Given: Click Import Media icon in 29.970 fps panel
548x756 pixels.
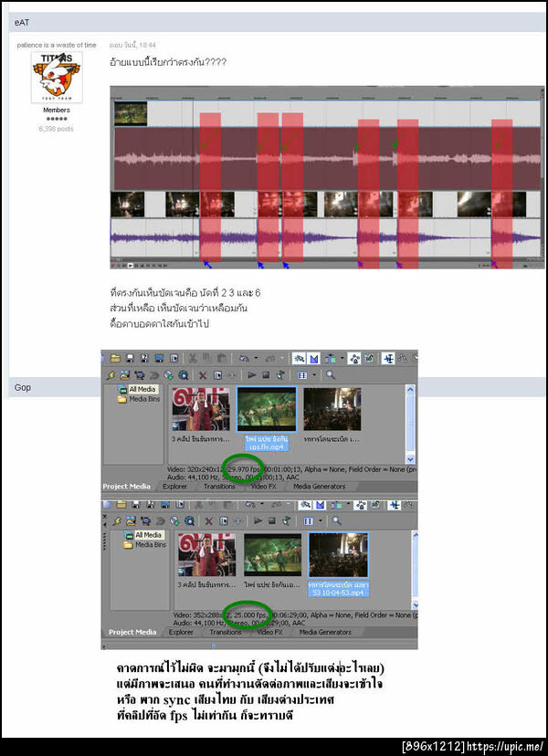Looking at the screenshot, I should [125, 375].
